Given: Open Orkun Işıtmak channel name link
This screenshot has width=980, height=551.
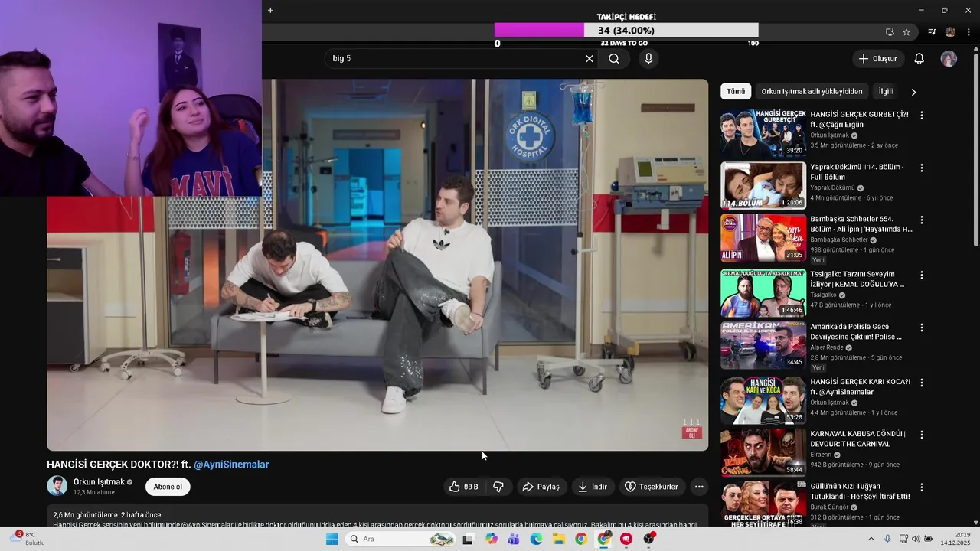Looking at the screenshot, I should coord(99,482).
